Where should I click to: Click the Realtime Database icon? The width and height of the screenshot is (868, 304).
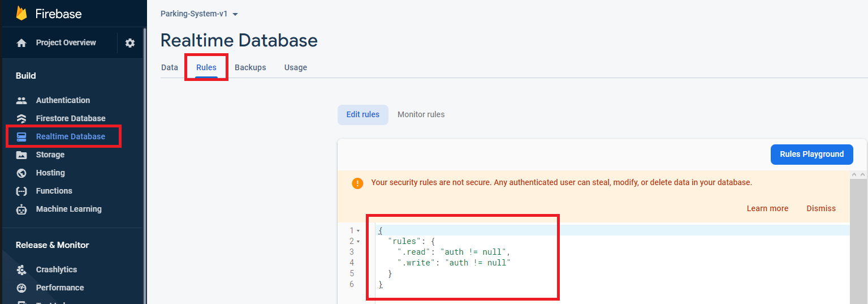(21, 136)
